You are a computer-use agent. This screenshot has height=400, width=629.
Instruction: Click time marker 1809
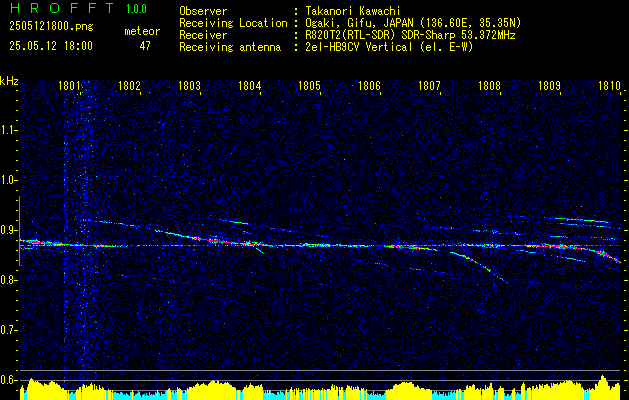coord(549,86)
